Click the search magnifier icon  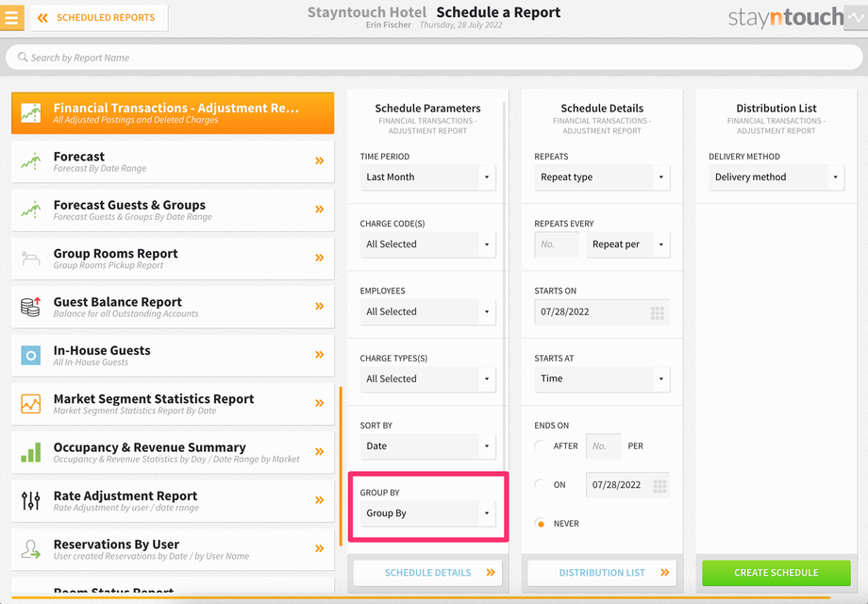[22, 57]
